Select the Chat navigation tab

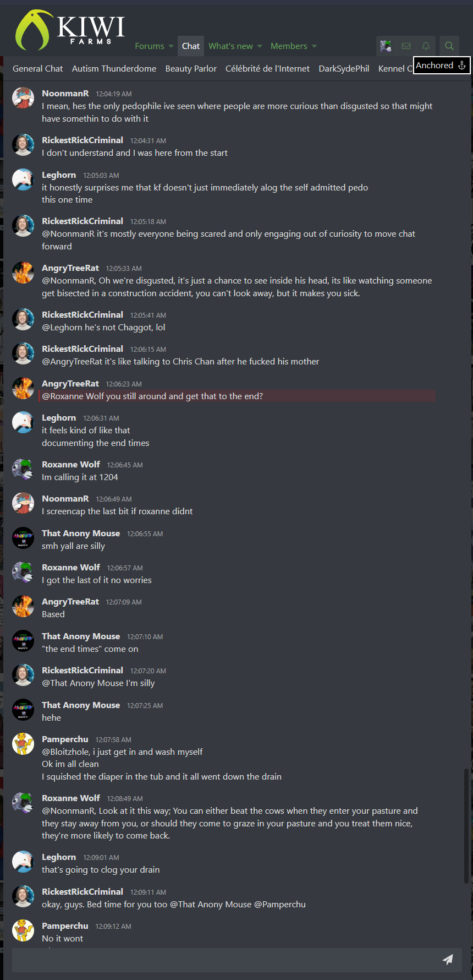coord(191,46)
